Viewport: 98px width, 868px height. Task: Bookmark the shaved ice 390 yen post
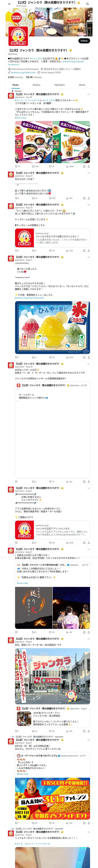click(x=84, y=357)
